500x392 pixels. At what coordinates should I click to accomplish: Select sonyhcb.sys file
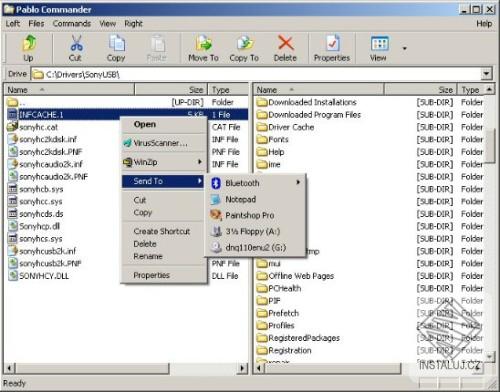(41, 189)
